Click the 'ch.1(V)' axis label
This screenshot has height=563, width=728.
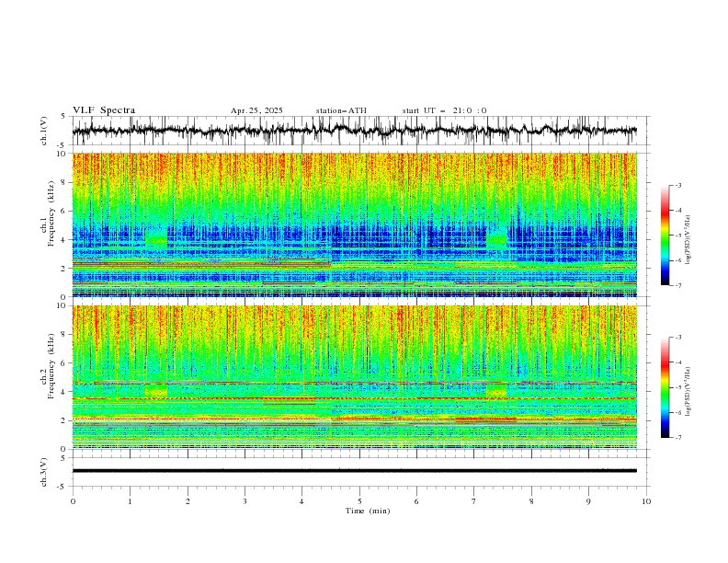[x=44, y=131]
